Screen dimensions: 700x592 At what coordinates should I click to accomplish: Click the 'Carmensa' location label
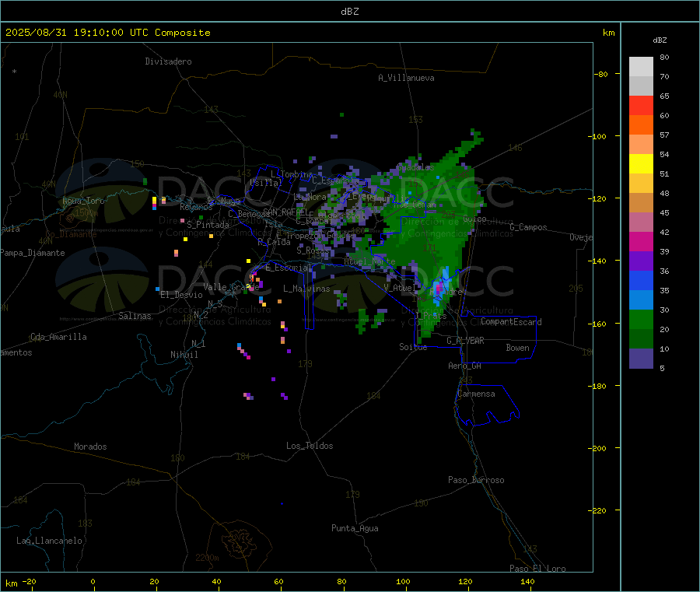476,394
